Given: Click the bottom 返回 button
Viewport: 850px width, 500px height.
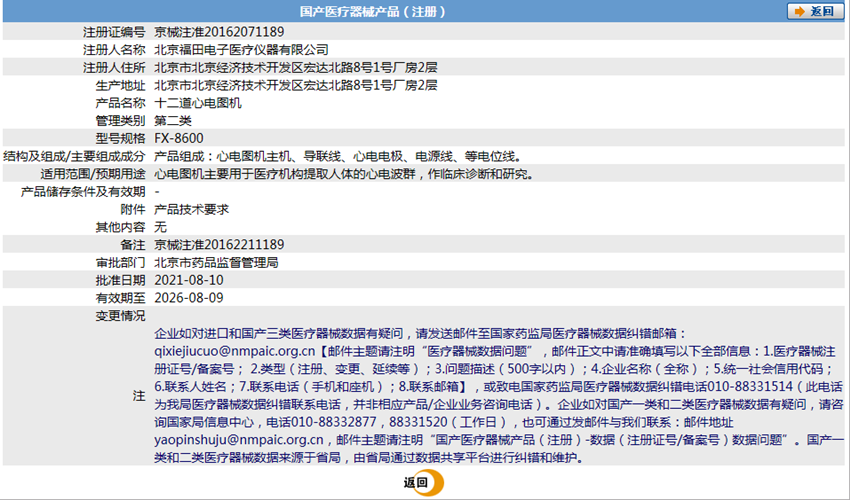Looking at the screenshot, I should (x=423, y=483).
